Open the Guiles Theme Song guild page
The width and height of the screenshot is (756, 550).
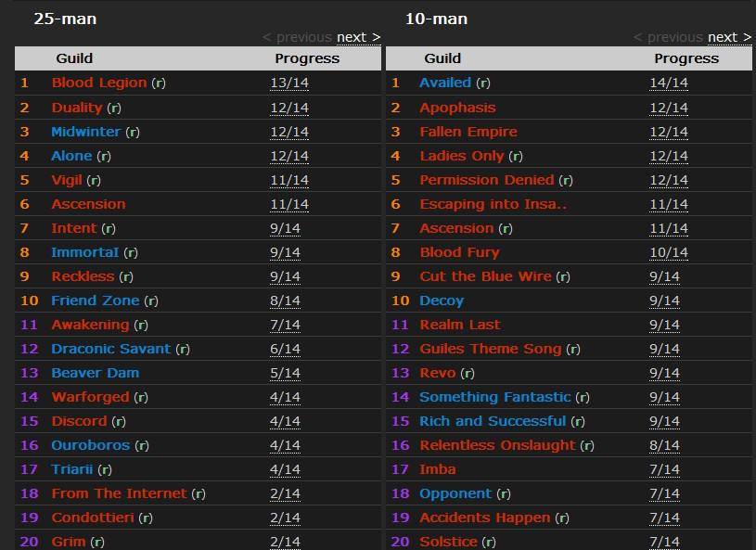point(490,349)
